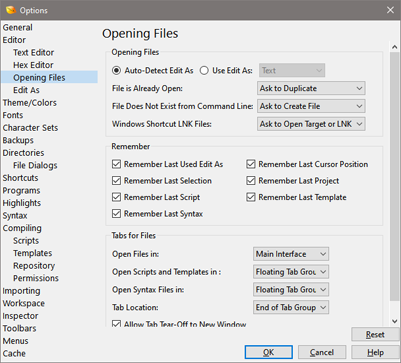
Task: Click the Reset button
Action: 375,334
